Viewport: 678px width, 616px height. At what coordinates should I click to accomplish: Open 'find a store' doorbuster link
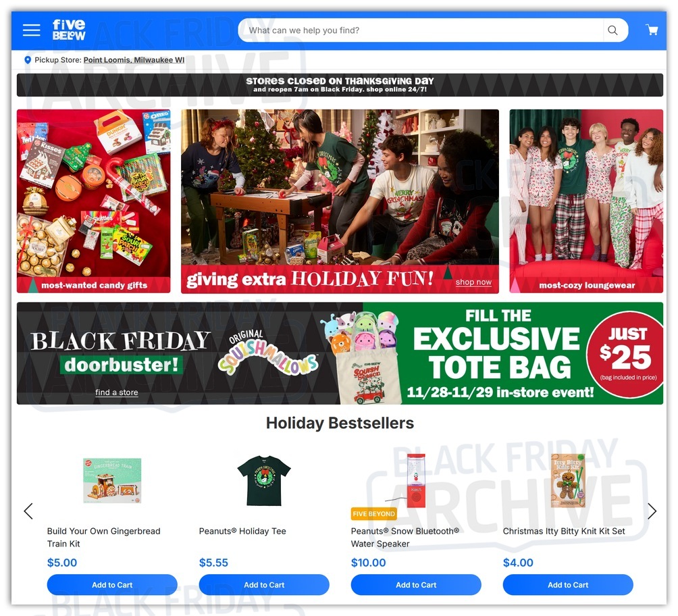click(x=117, y=392)
